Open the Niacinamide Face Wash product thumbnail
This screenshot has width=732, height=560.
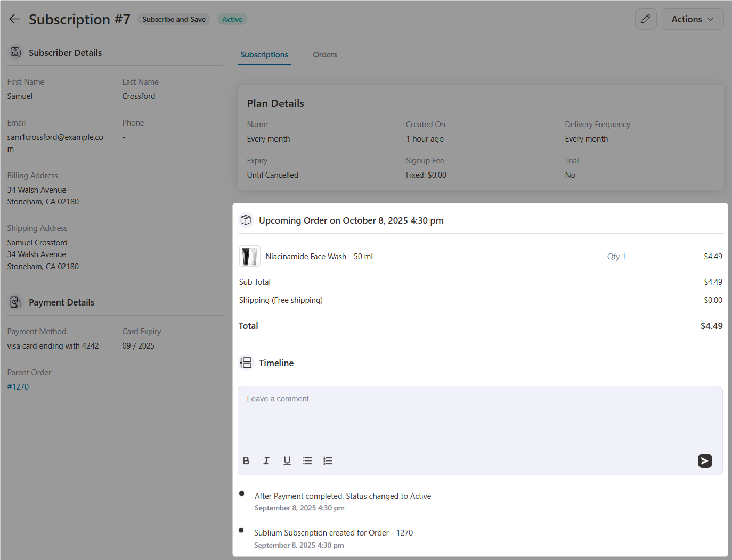pyautogui.click(x=249, y=256)
